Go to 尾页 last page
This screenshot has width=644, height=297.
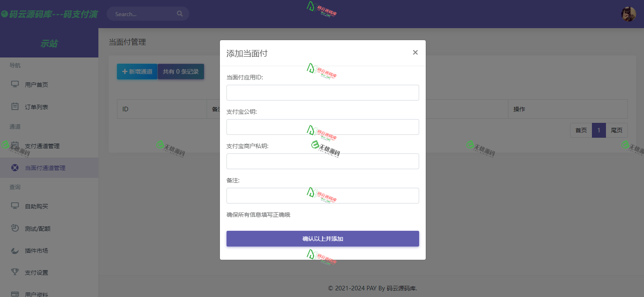[617, 130]
